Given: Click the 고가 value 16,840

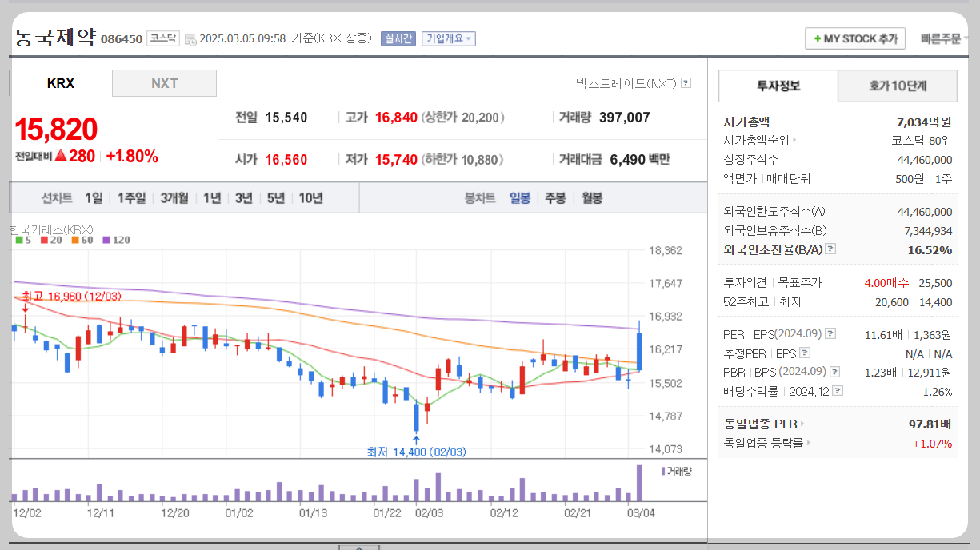Looking at the screenshot, I should 396,118.
